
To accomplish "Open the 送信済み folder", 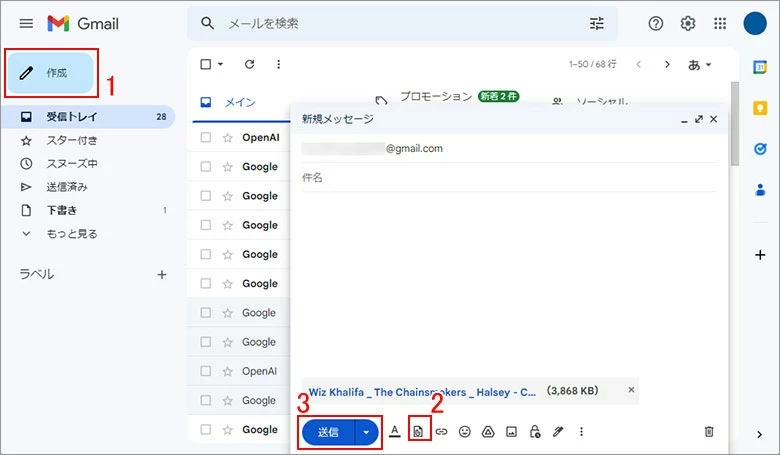I will click(x=67, y=186).
